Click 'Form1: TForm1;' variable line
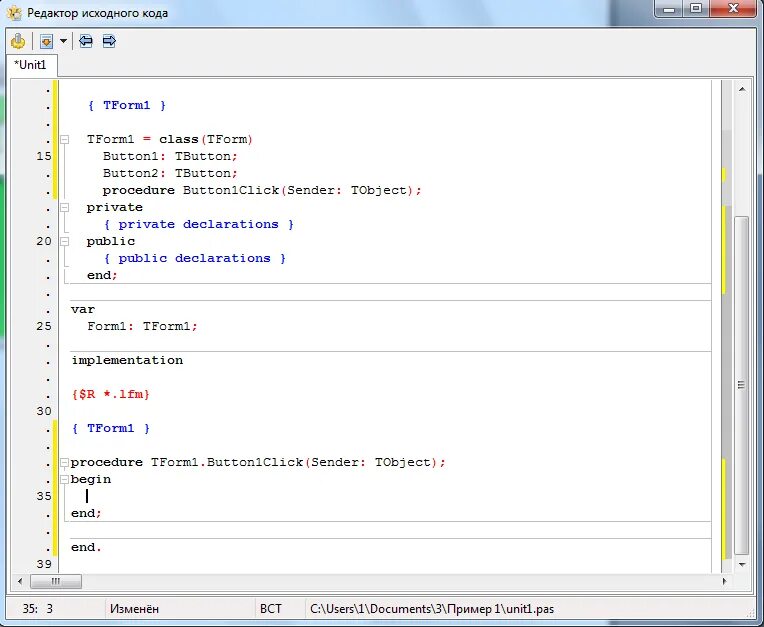This screenshot has width=764, height=627. click(x=143, y=326)
